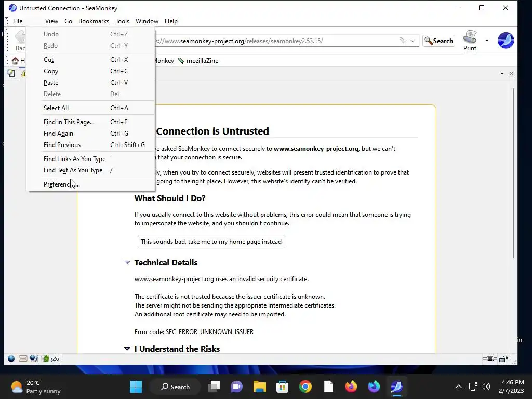Click the page vertical scrollbar

tap(514, 173)
